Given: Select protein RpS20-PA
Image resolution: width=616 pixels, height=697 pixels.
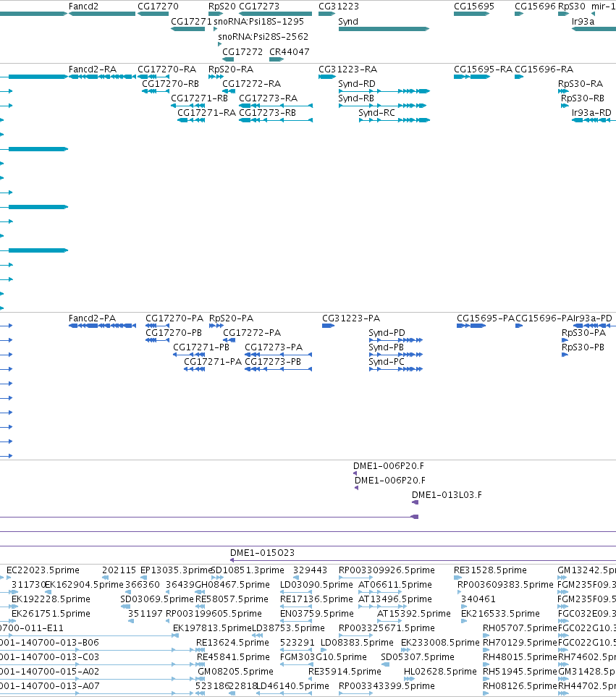Looking at the screenshot, I should point(231,318).
